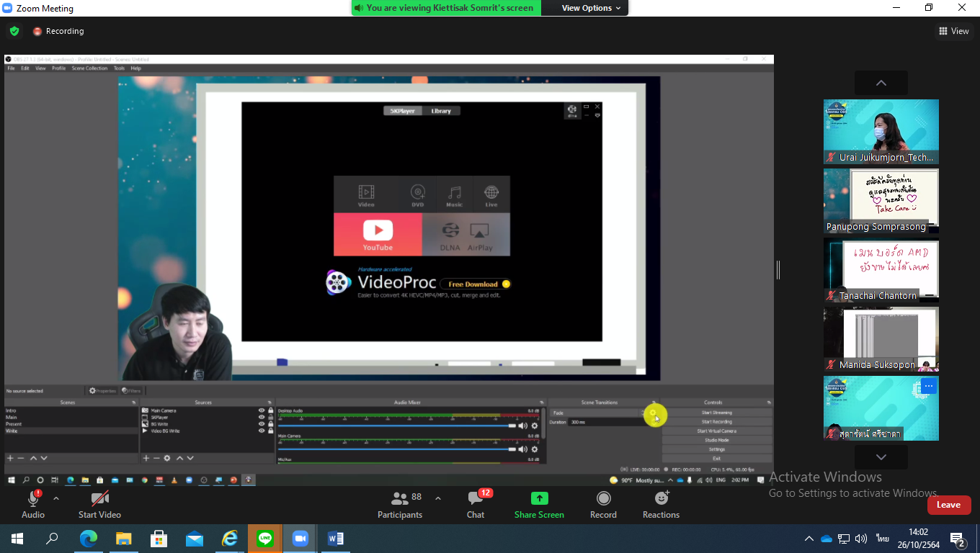Toggle visibility eye for BG Write source
980x553 pixels.
tap(262, 424)
